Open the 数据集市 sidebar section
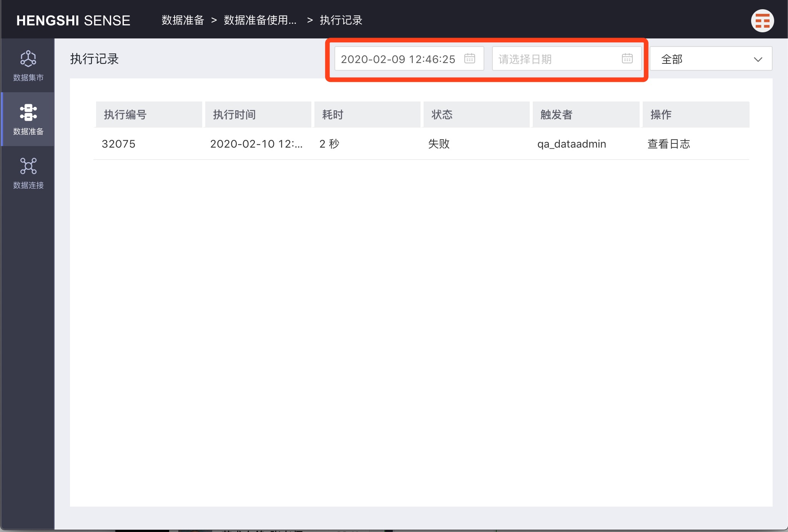 28,66
